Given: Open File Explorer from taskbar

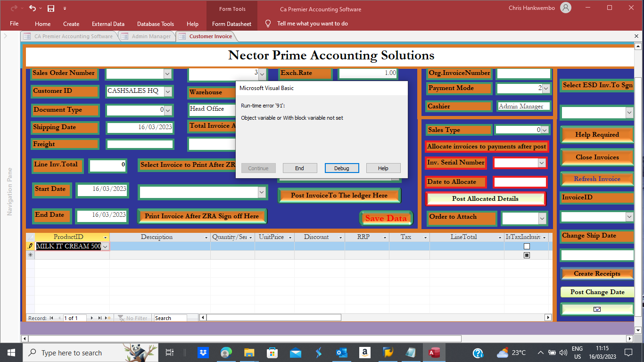Looking at the screenshot, I should 249,353.
